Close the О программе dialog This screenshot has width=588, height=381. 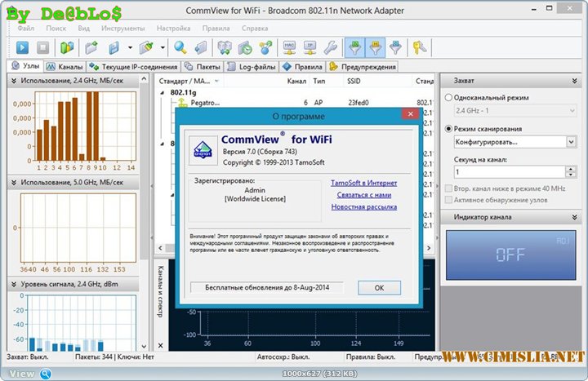coord(410,114)
